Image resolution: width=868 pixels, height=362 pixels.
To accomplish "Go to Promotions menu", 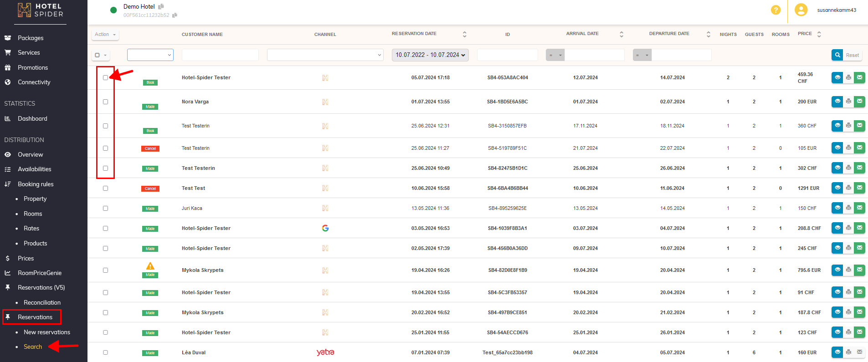I will (x=33, y=67).
